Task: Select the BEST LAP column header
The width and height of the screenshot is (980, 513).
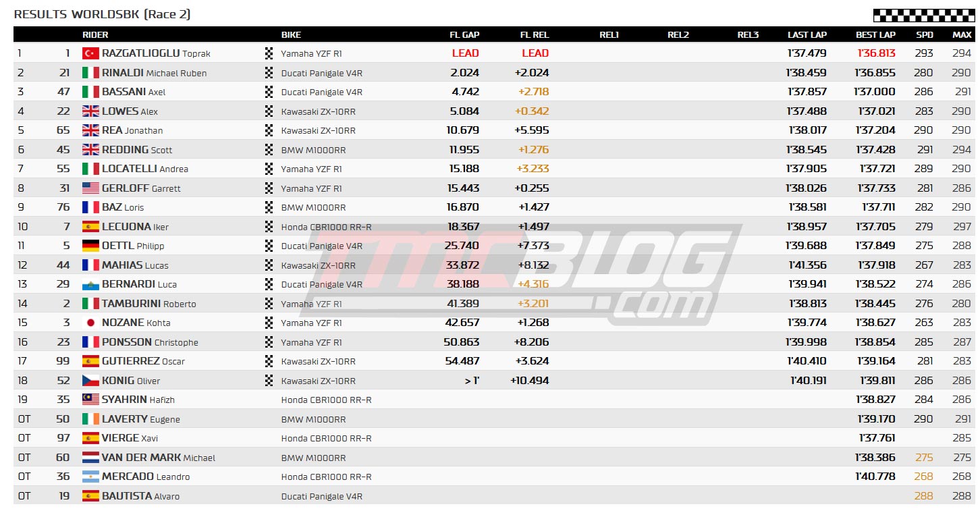Action: coord(876,34)
